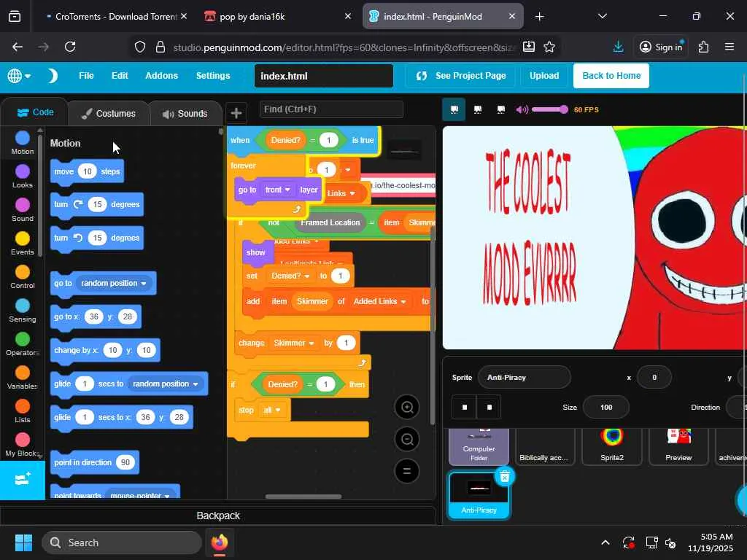Select the Sensing block category
Screen dimensions: 747x560
pyautogui.click(x=23, y=311)
